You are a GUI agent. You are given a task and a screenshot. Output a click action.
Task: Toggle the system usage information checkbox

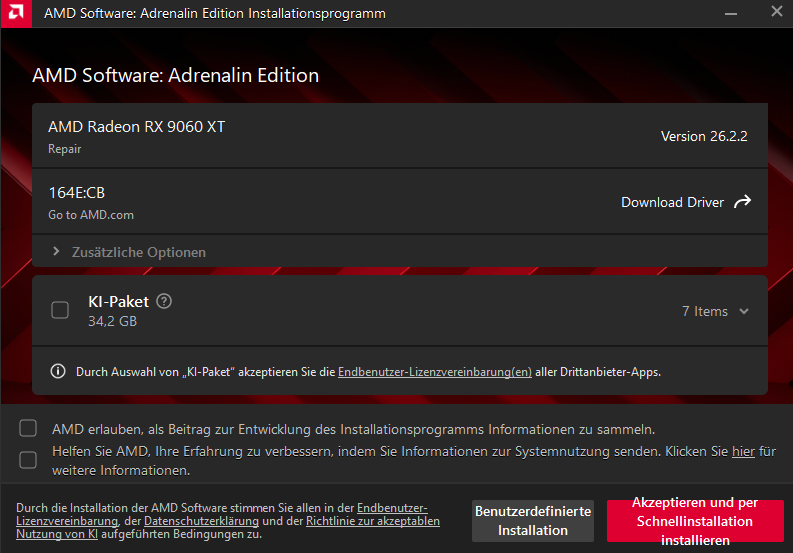point(28,460)
